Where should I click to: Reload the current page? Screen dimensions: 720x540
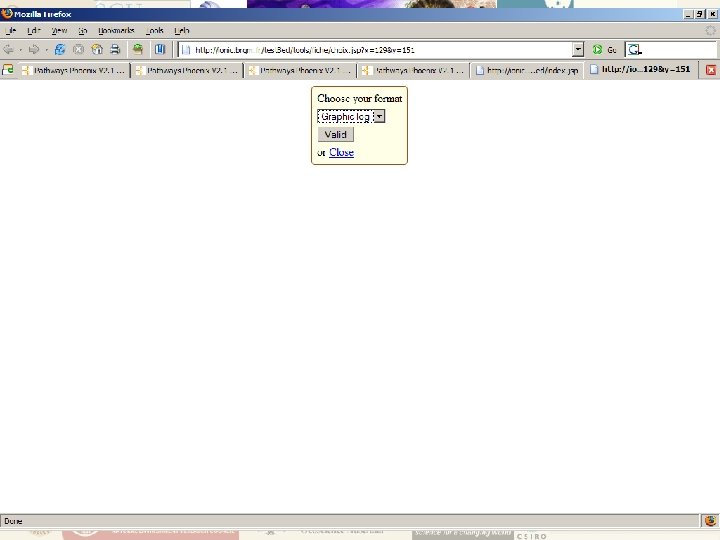click(x=60, y=50)
